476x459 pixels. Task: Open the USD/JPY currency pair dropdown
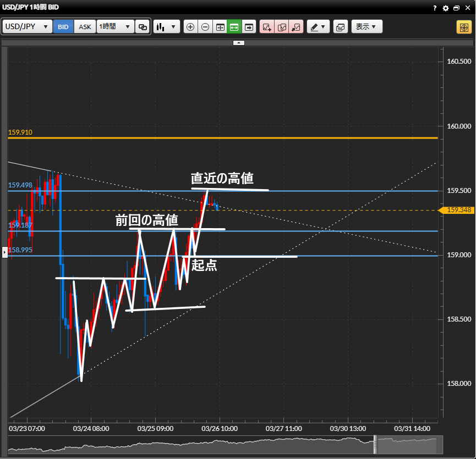28,27
